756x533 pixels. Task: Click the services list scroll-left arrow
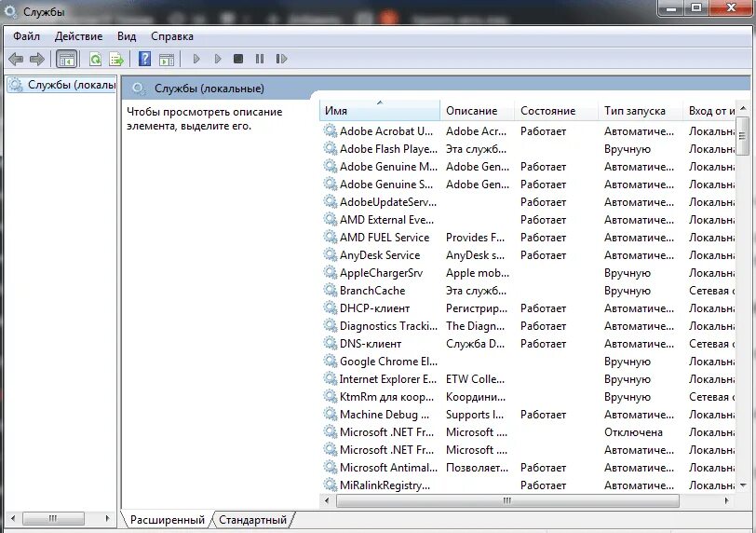pyautogui.click(x=327, y=500)
